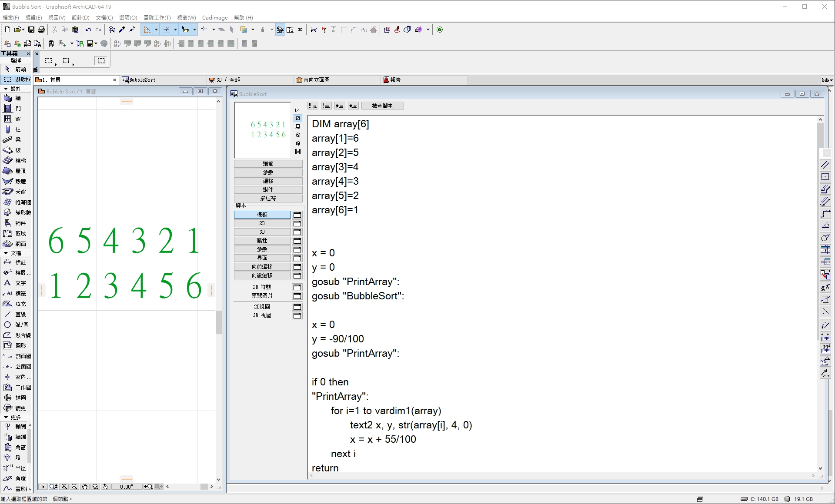Toggle the 2D plan preview mode icon

pyautogui.click(x=298, y=118)
